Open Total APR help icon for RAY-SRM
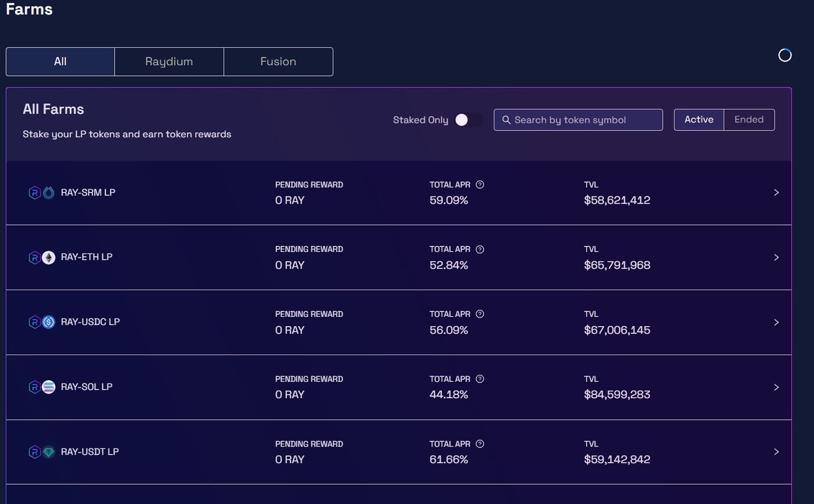 [x=480, y=185]
